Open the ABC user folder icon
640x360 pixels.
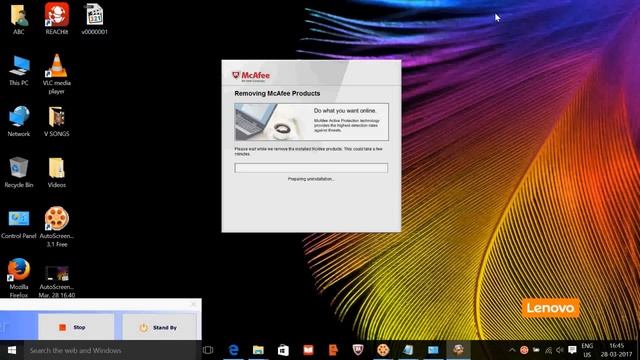(x=19, y=19)
